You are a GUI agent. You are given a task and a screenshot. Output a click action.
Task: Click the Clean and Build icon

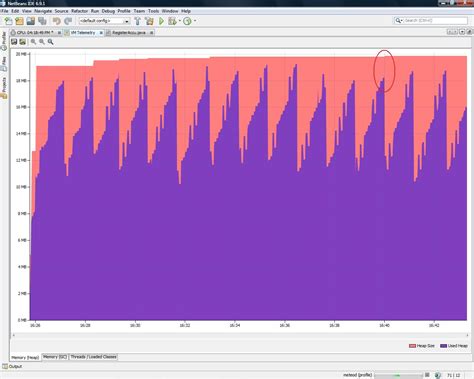point(149,21)
